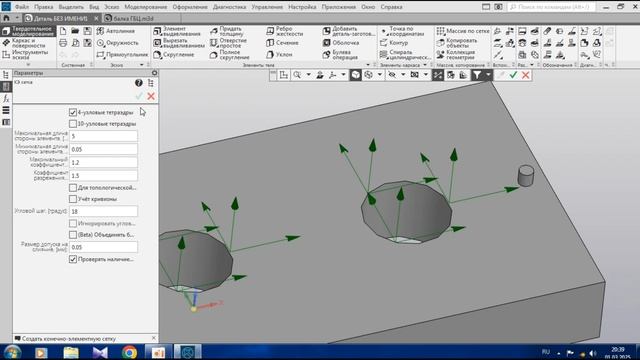Enable Учёт кривизны checkbox
The width and height of the screenshot is (640, 360).
pos(73,199)
